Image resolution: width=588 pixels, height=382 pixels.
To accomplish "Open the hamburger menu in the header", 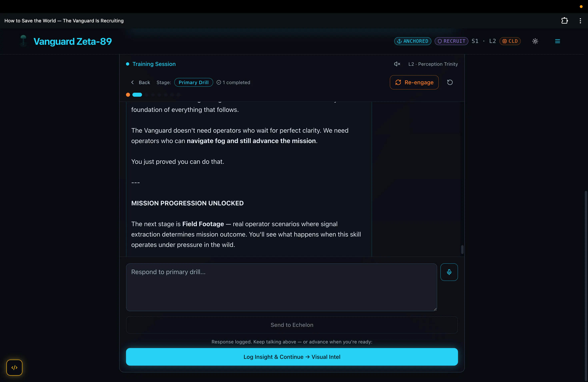I will click(x=557, y=41).
